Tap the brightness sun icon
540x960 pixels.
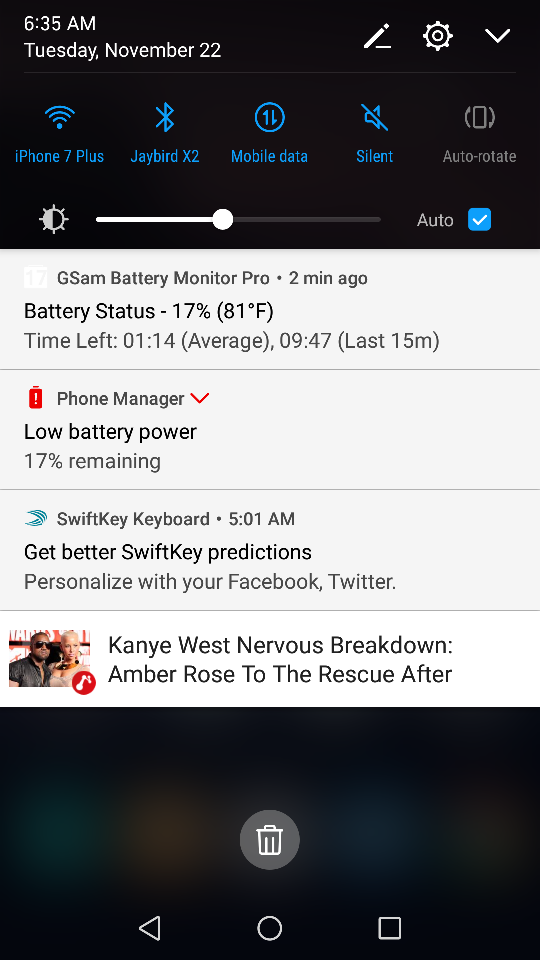54,219
